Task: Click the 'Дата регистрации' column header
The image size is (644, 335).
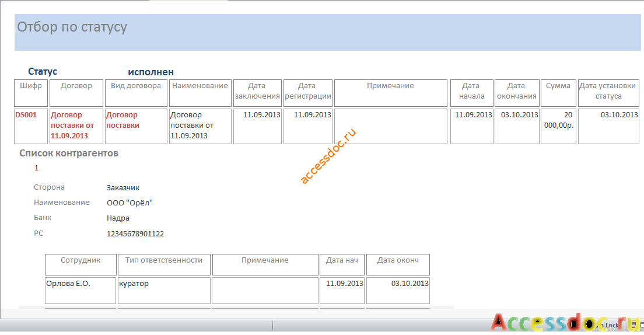Action: click(308, 93)
